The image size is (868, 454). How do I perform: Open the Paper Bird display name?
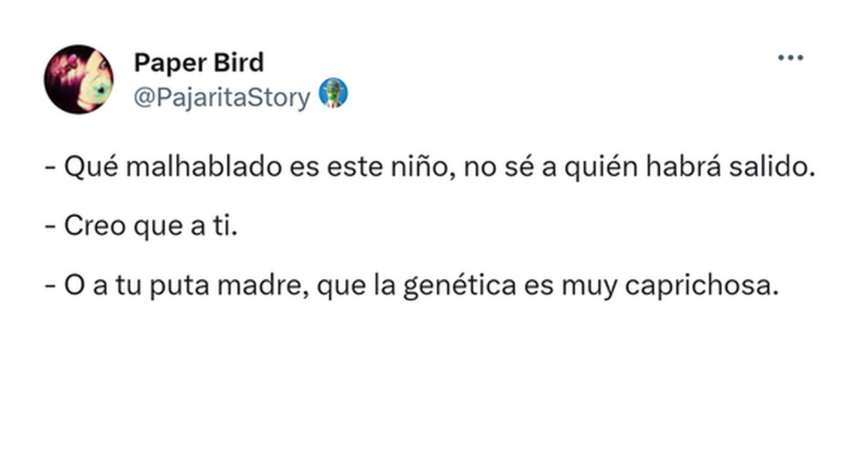pos(199,62)
